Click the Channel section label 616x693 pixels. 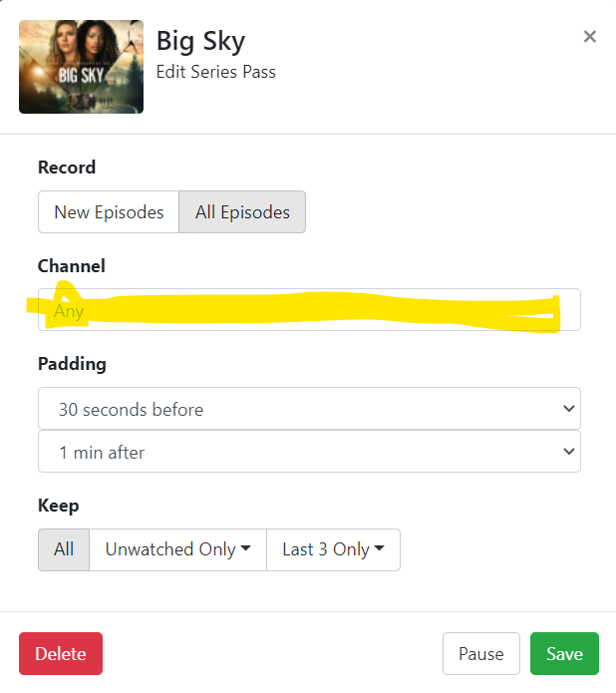(x=71, y=266)
